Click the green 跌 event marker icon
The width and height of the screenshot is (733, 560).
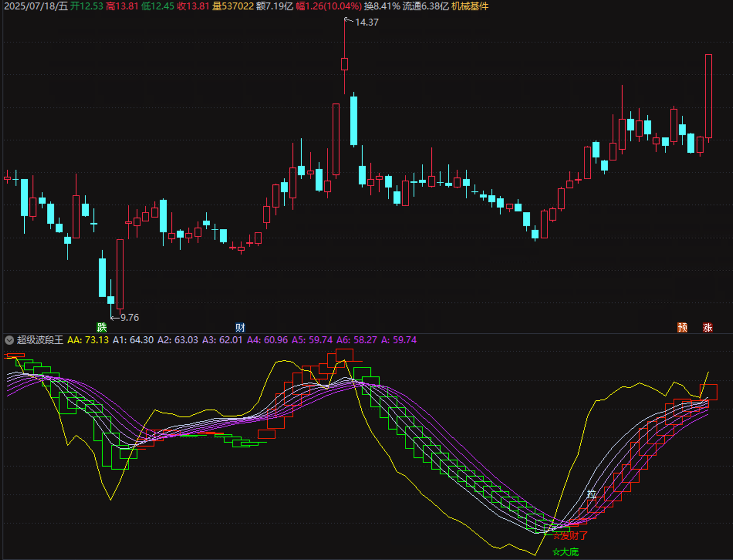(101, 327)
